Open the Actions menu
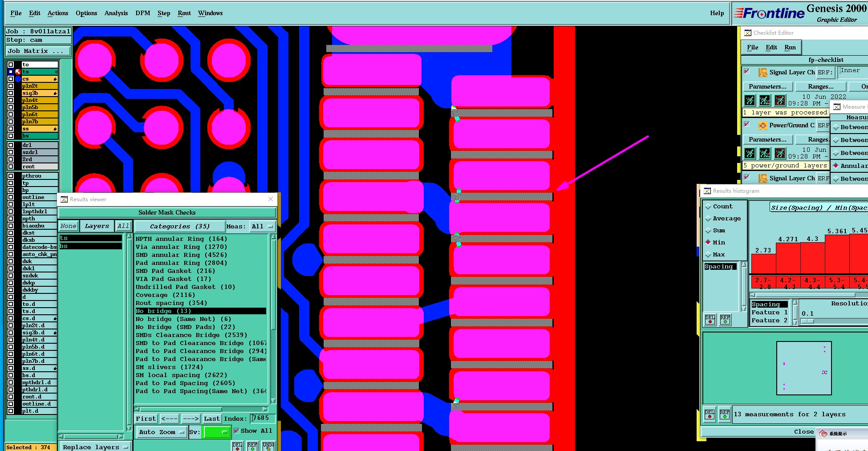Viewport: 868px width, 451px height. [x=58, y=13]
